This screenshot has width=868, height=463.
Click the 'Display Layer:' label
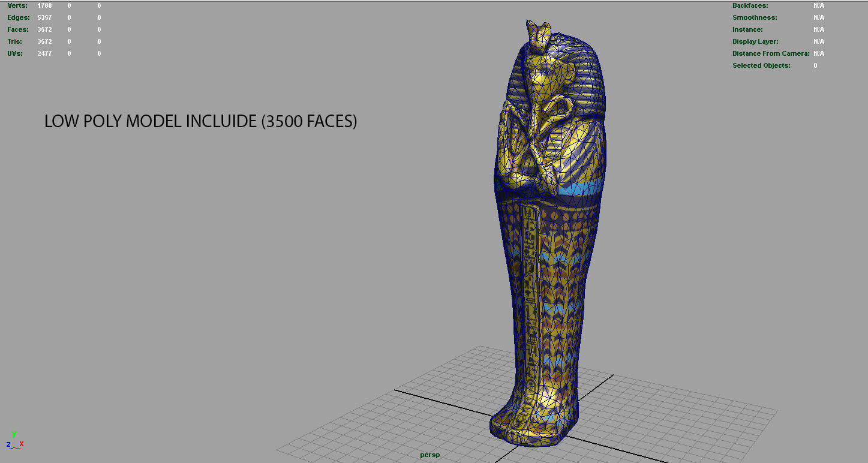755,41
